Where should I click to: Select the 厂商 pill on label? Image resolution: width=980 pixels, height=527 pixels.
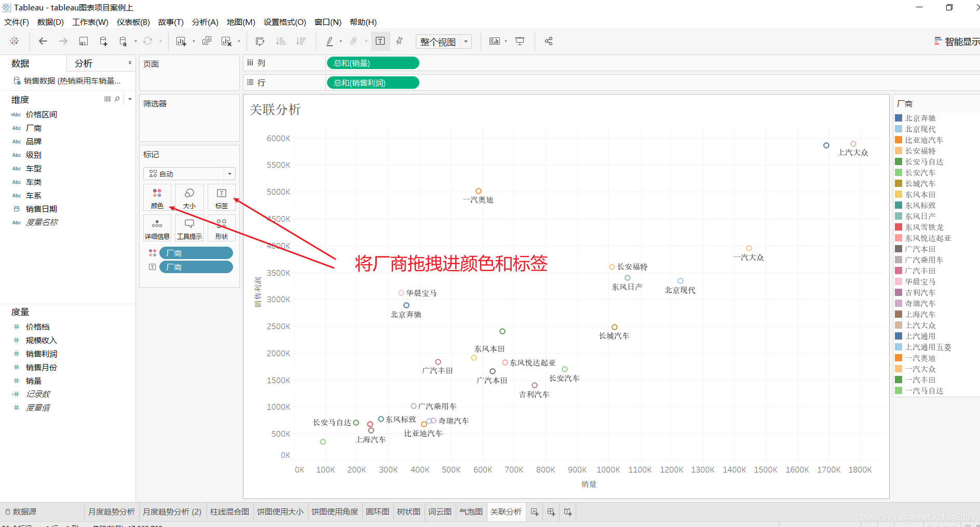[196, 267]
